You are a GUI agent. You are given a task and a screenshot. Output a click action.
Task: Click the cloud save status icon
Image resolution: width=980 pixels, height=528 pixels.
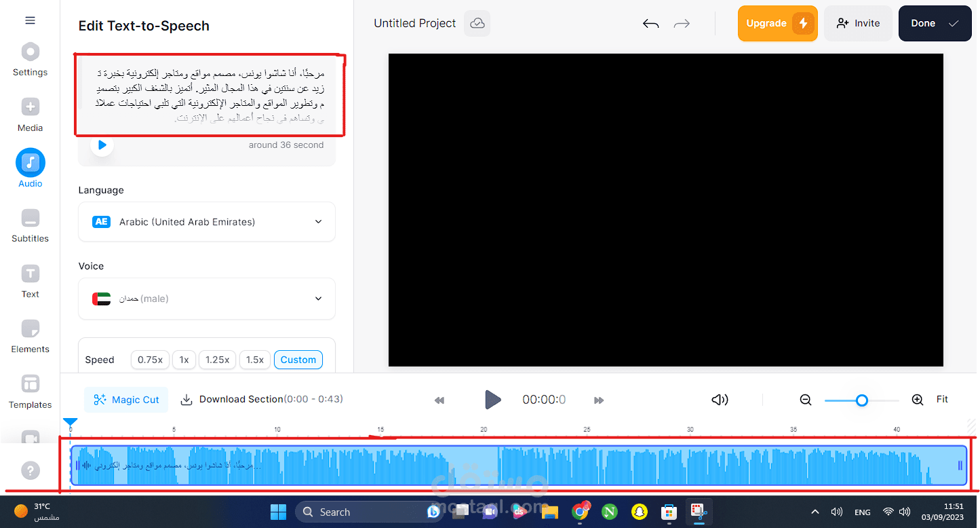point(477,23)
